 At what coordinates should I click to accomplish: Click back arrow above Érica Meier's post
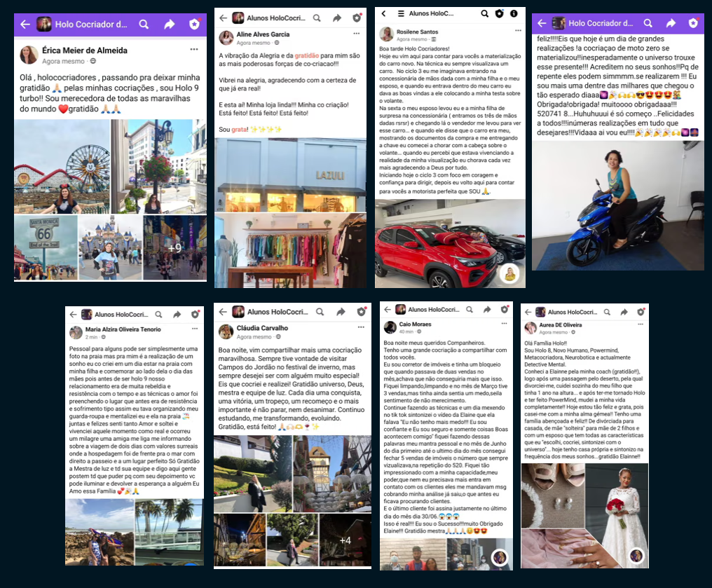click(x=25, y=25)
